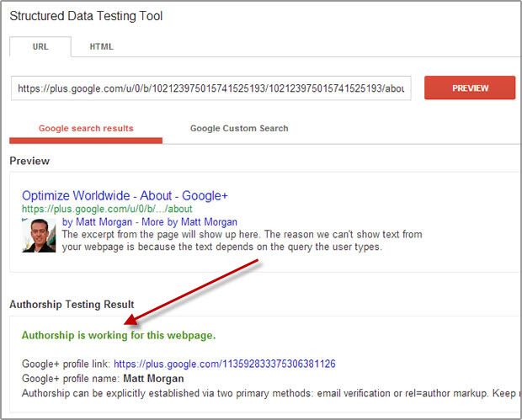The image size is (522, 420).
Task: Click the bold 'Matt Morgan' profile name
Action: pos(153,379)
